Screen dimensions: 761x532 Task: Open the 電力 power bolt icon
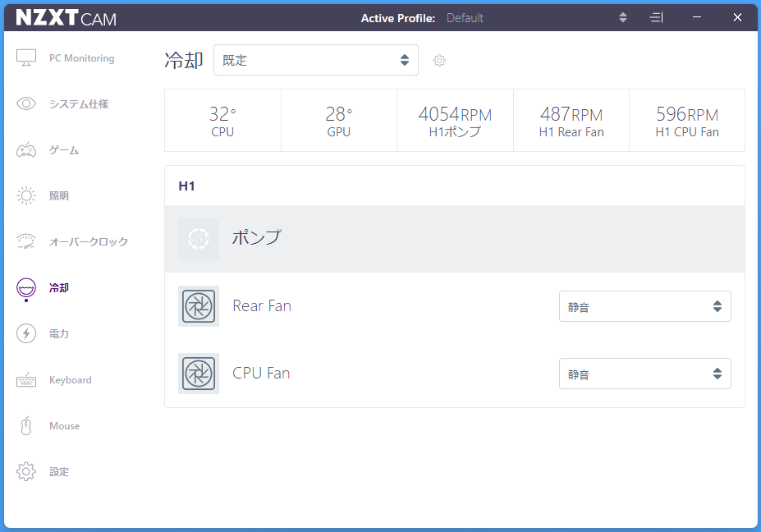click(26, 333)
